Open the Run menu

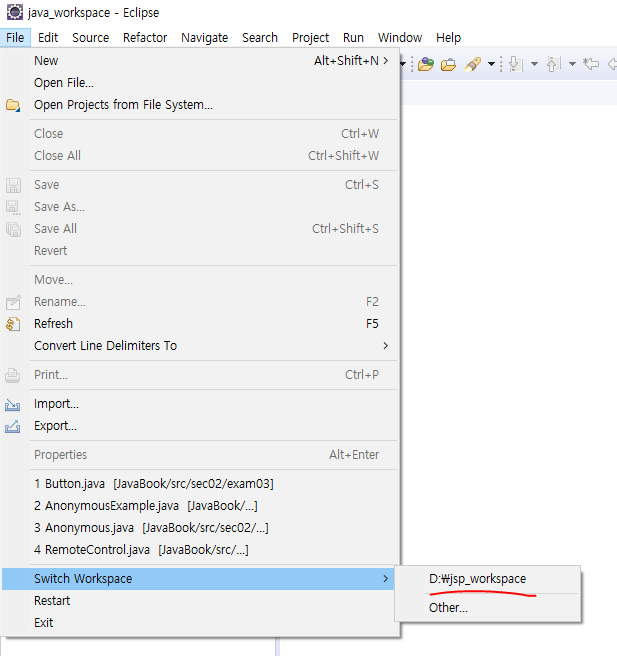353,38
